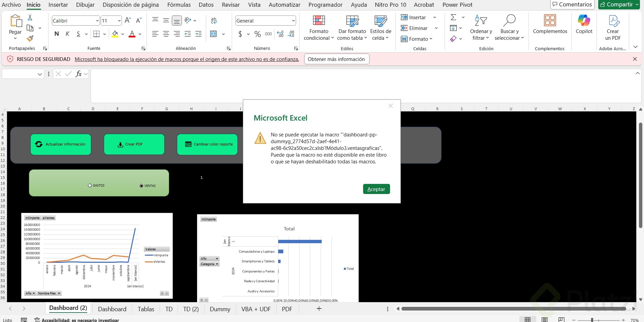The width and height of the screenshot is (644, 322).
Task: Toggle align text left
Action: (155, 34)
